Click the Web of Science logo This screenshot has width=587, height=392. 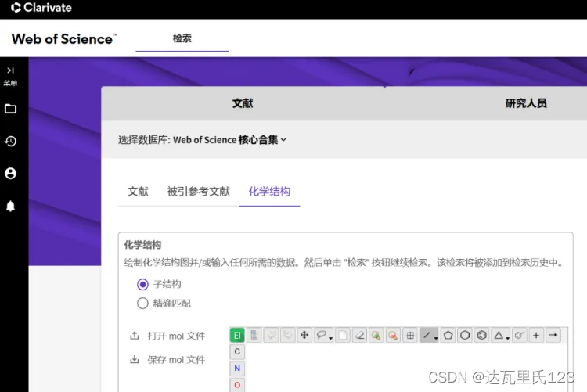[x=64, y=39]
